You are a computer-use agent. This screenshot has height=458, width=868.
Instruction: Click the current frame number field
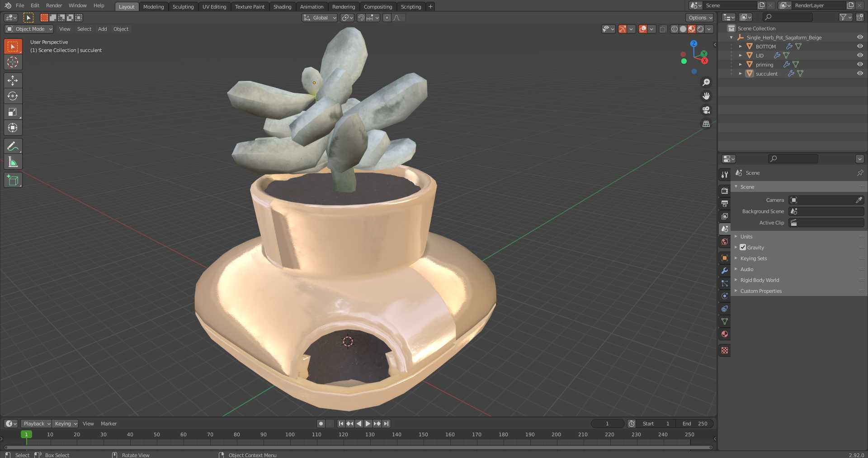(x=608, y=424)
